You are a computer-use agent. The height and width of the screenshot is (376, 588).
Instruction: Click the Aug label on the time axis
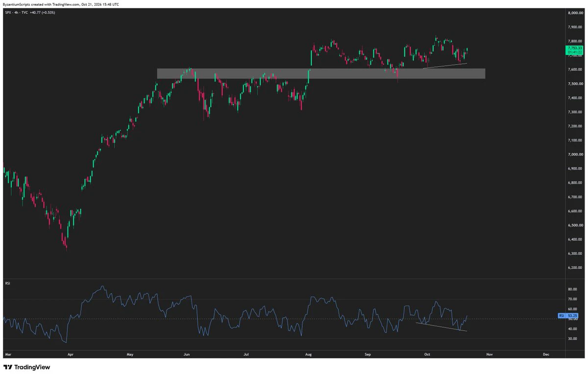pos(308,353)
